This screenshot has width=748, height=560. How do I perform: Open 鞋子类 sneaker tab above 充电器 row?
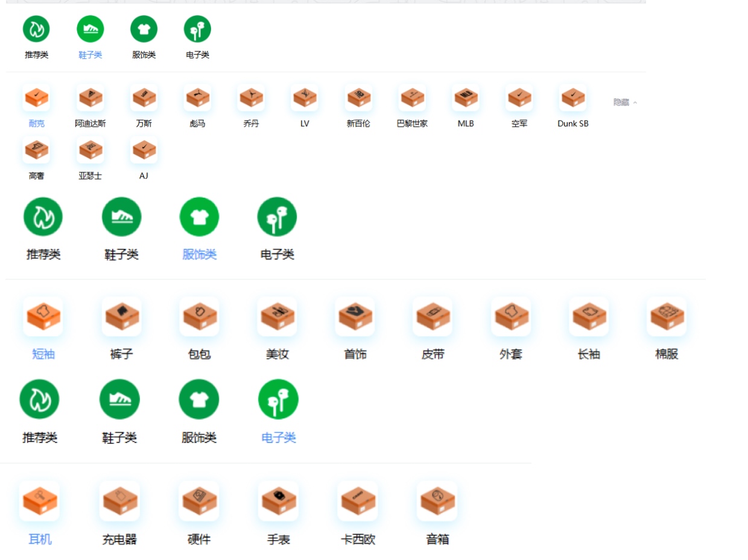(x=119, y=399)
